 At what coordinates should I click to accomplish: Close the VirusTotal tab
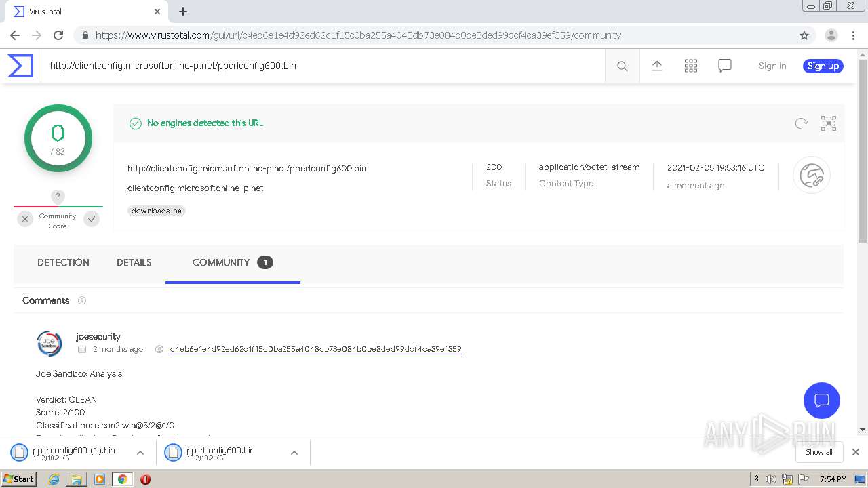coord(157,12)
